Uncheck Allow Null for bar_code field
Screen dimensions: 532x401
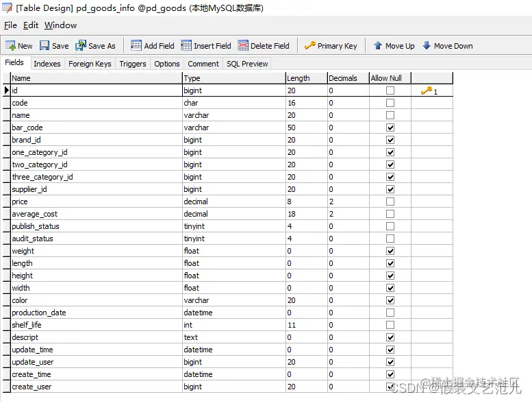point(390,127)
